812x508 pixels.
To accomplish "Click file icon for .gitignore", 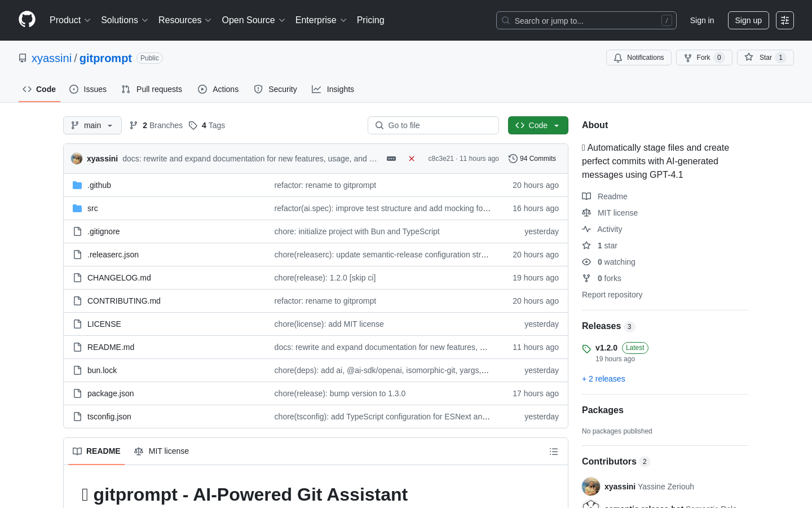I will click(77, 231).
